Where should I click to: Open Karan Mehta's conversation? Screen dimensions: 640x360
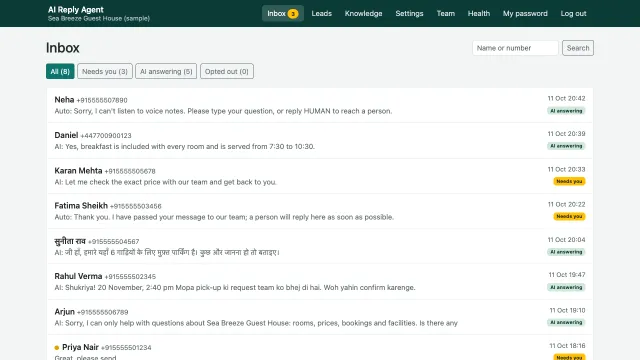tap(320, 176)
